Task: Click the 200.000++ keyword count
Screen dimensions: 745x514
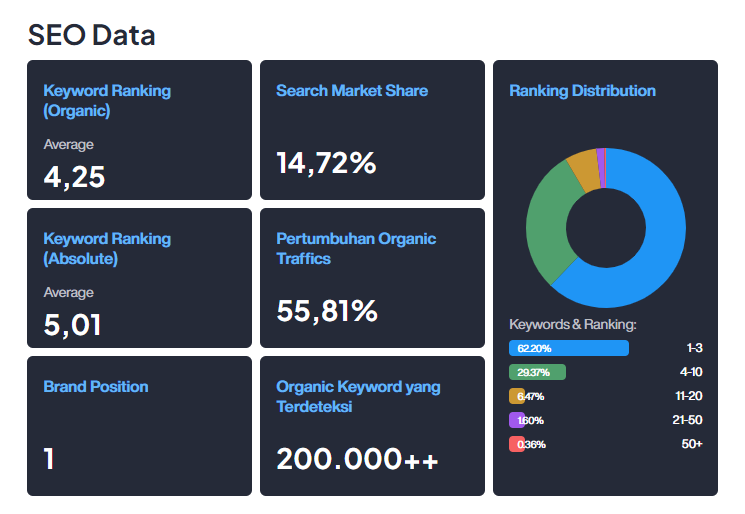Action: point(357,459)
